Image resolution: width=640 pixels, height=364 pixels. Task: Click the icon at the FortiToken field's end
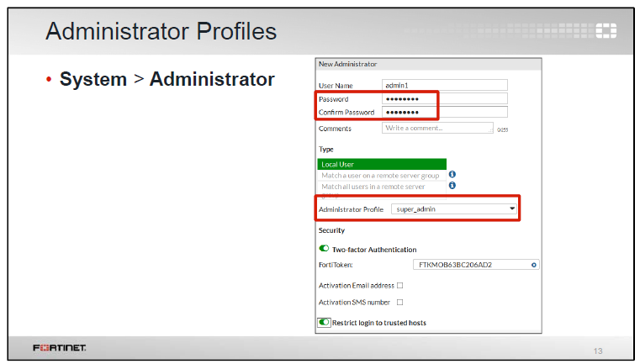pyautogui.click(x=533, y=265)
